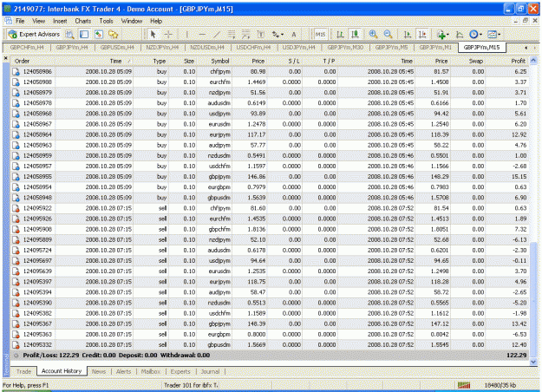Viewport: 542px width, 392px height.
Task: Click the angled chart icon after indicators
Action: [460, 34]
